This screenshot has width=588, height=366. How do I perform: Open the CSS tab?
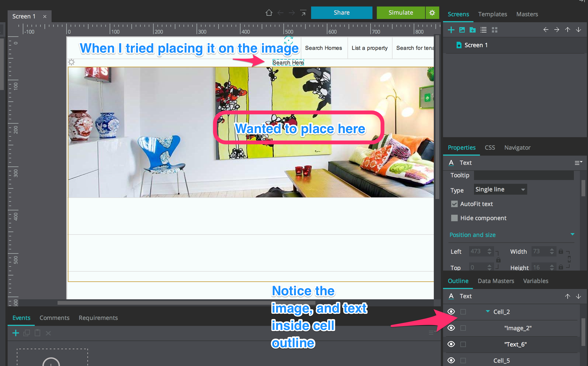click(490, 147)
